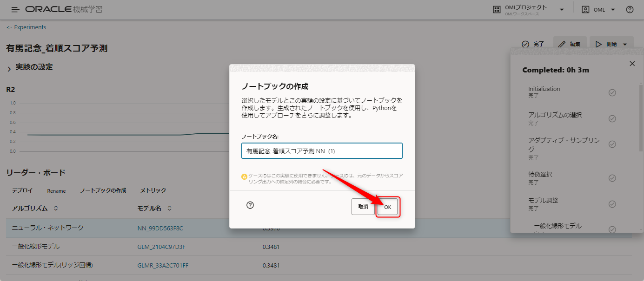Click the 一般化線形モデル check icon in the progress panel
Image resolution: width=644 pixels, height=281 pixels.
612,229
